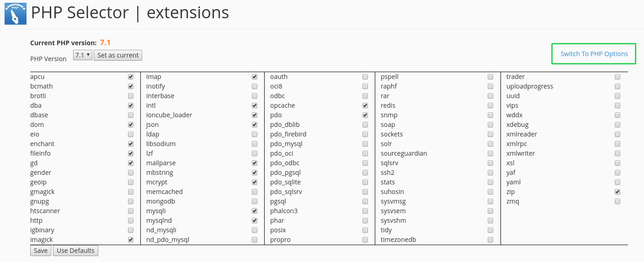Image resolution: width=644 pixels, height=262 pixels.
Task: Disable the apcu extension checkbox
Action: (x=131, y=77)
